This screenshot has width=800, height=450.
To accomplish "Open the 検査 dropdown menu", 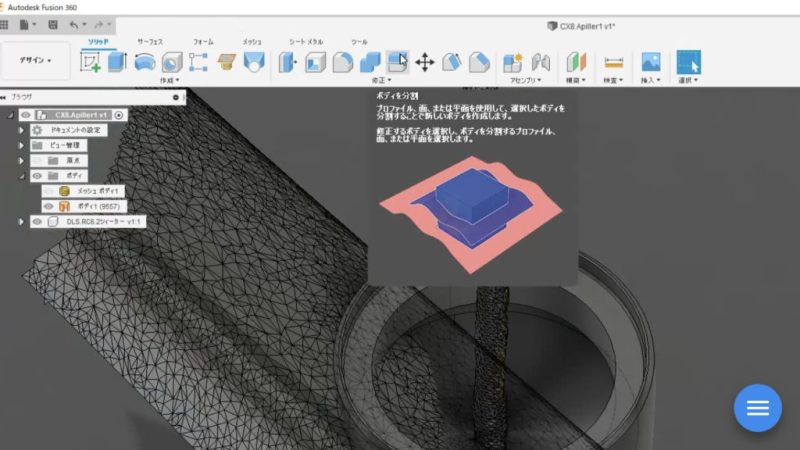I will (x=613, y=80).
